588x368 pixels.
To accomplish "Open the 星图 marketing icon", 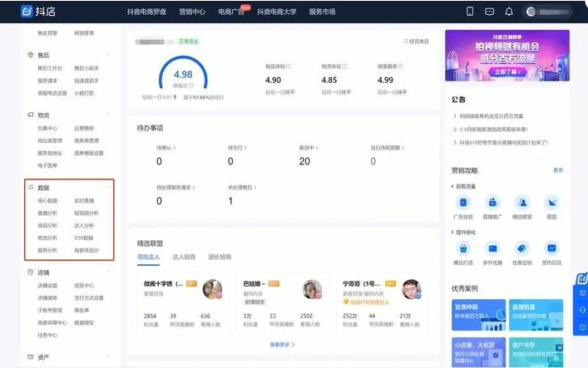I will pyautogui.click(x=551, y=203).
